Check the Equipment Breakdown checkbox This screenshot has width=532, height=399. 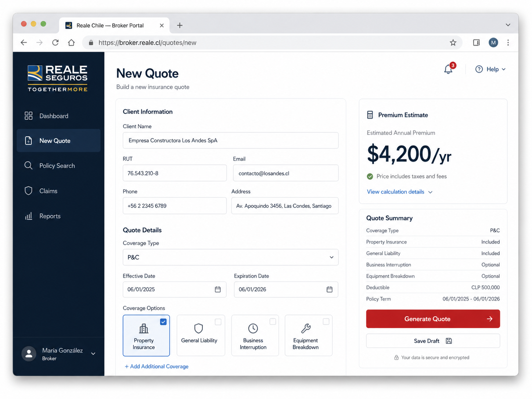coord(326,321)
